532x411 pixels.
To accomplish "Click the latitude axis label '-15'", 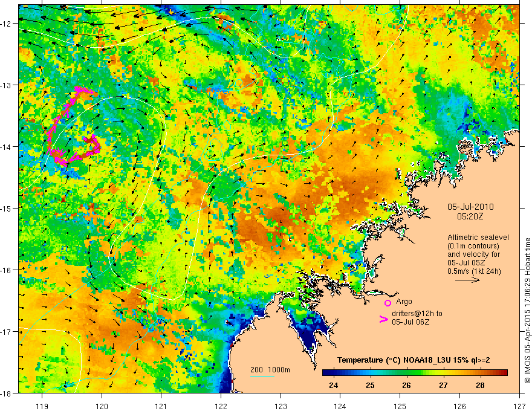I will [6, 209].
